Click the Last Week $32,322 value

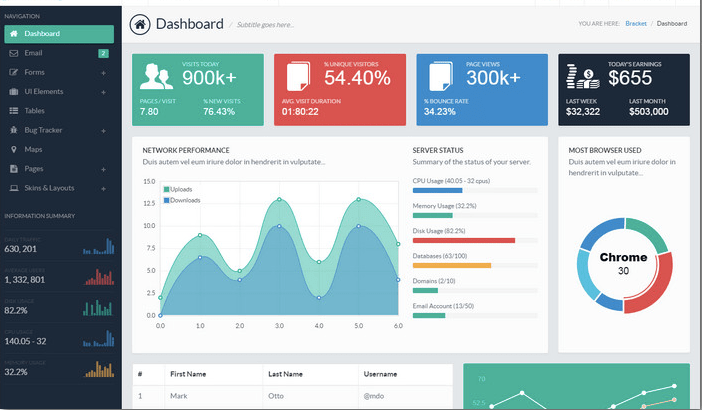pos(582,111)
